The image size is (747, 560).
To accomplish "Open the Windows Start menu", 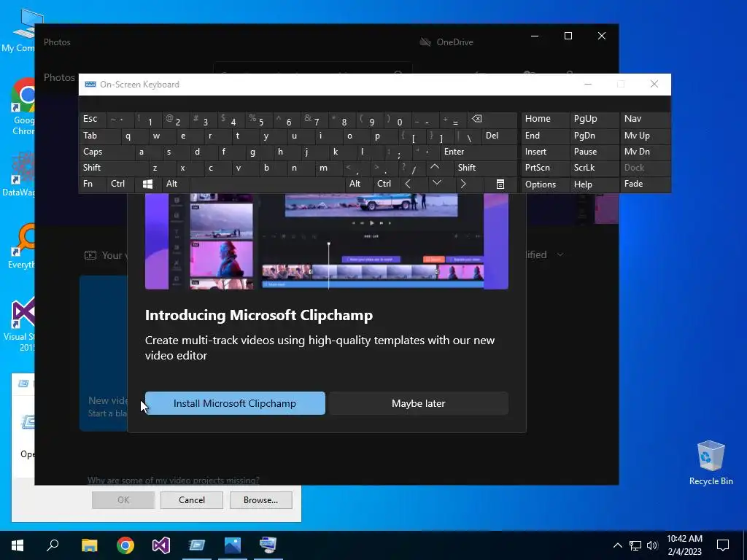I will click(18, 545).
